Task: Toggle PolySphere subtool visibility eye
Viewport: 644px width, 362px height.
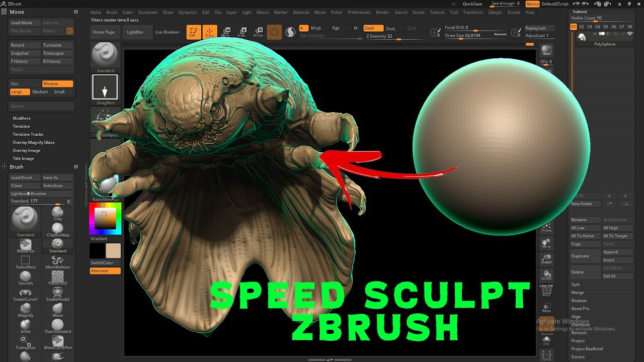Action: (630, 34)
